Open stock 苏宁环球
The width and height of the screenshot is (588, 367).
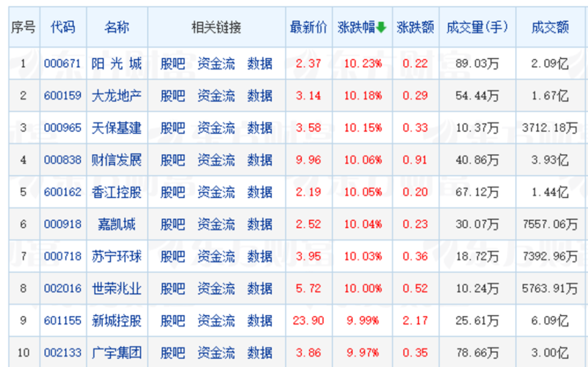pos(116,256)
